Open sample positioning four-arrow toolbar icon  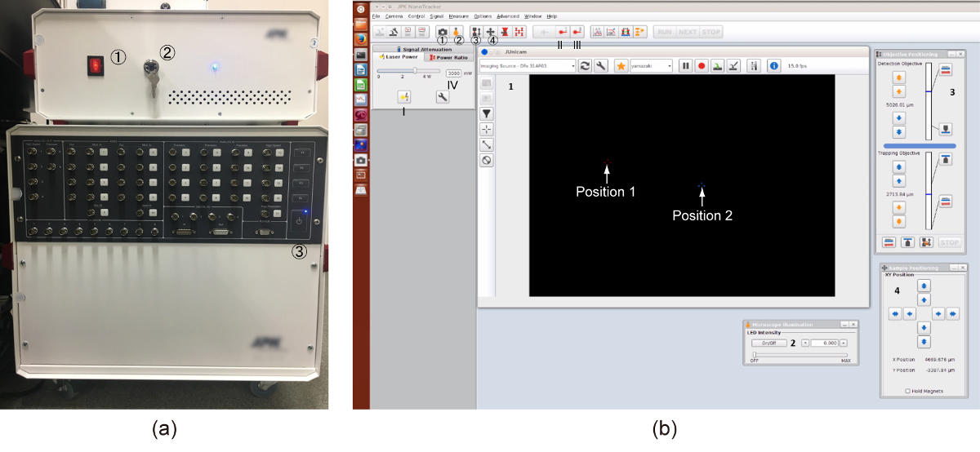click(x=492, y=31)
